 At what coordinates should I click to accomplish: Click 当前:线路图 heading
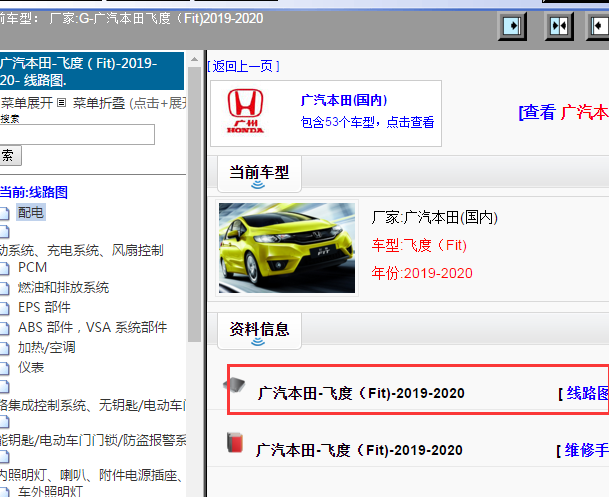click(x=34, y=192)
